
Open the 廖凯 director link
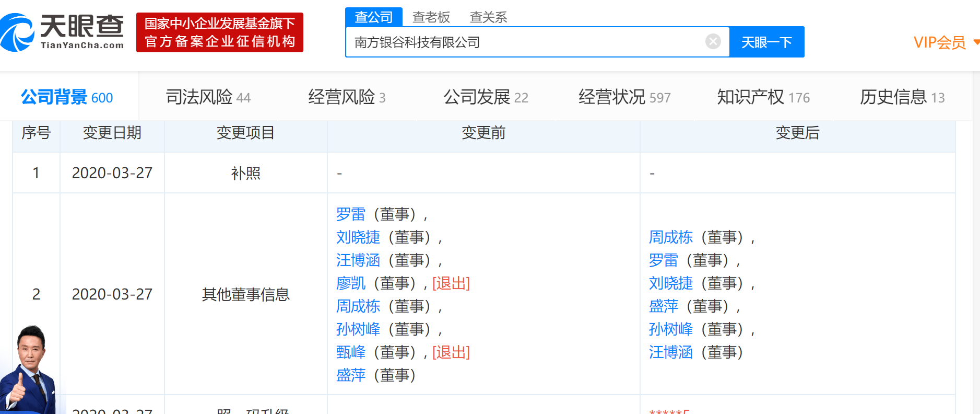point(351,283)
